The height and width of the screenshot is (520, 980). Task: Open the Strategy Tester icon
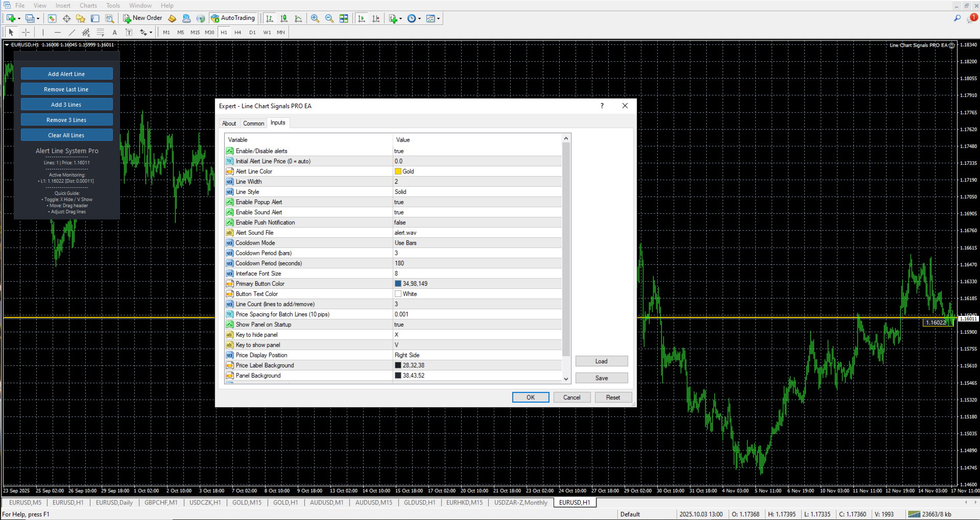(x=109, y=18)
